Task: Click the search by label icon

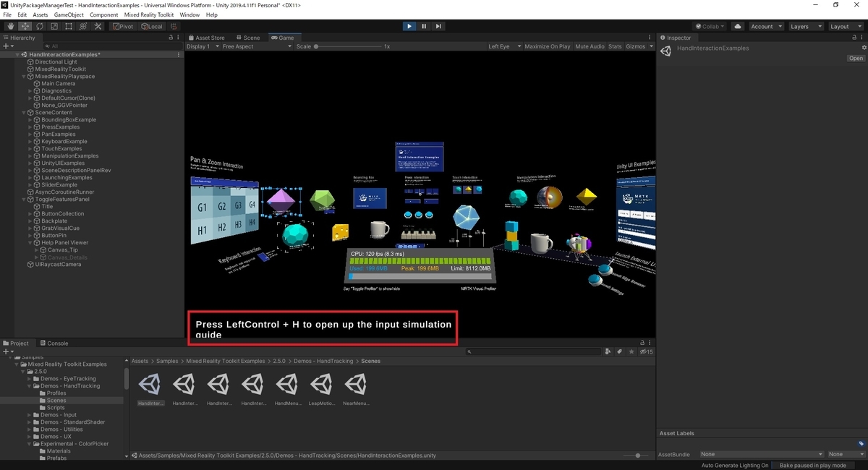Action: (x=619, y=352)
